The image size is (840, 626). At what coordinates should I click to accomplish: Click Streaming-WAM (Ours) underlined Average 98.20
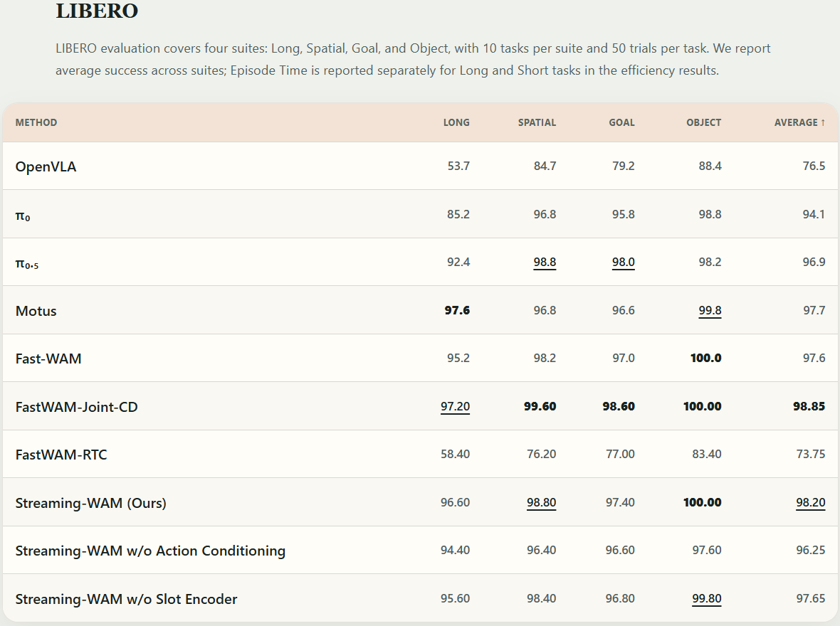811,503
